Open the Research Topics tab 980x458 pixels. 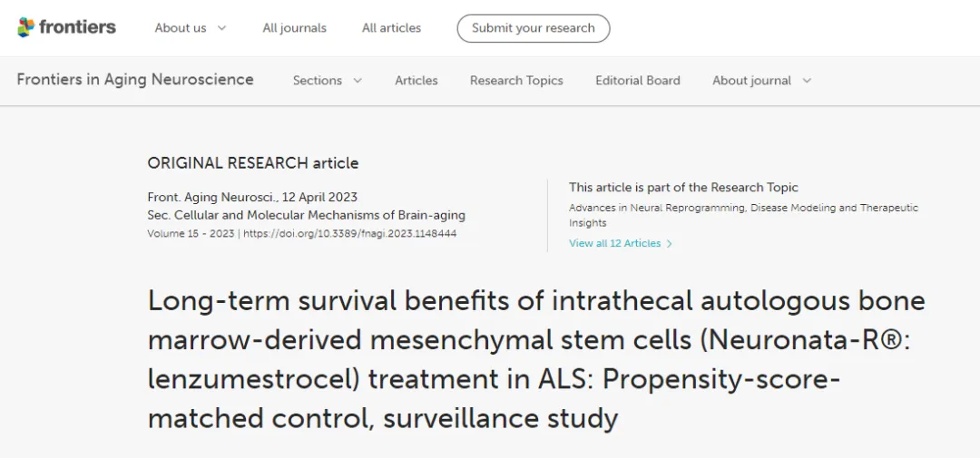(516, 81)
